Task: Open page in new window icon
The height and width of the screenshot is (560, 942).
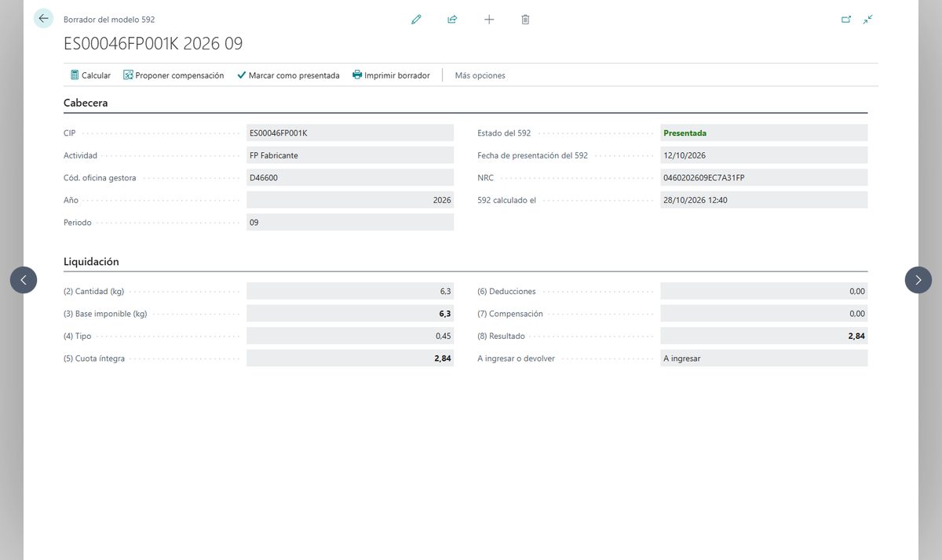Action: click(x=846, y=20)
